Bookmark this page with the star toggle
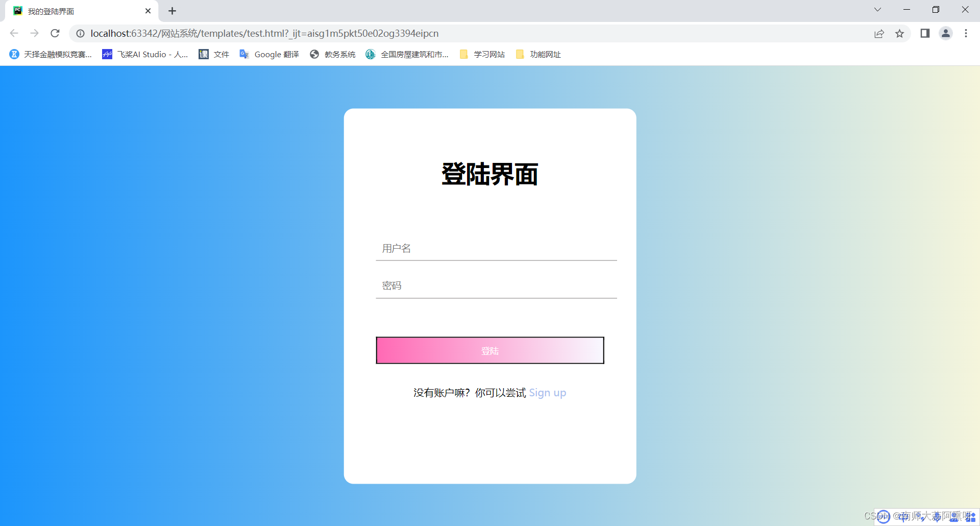This screenshot has height=526, width=980. 900,33
